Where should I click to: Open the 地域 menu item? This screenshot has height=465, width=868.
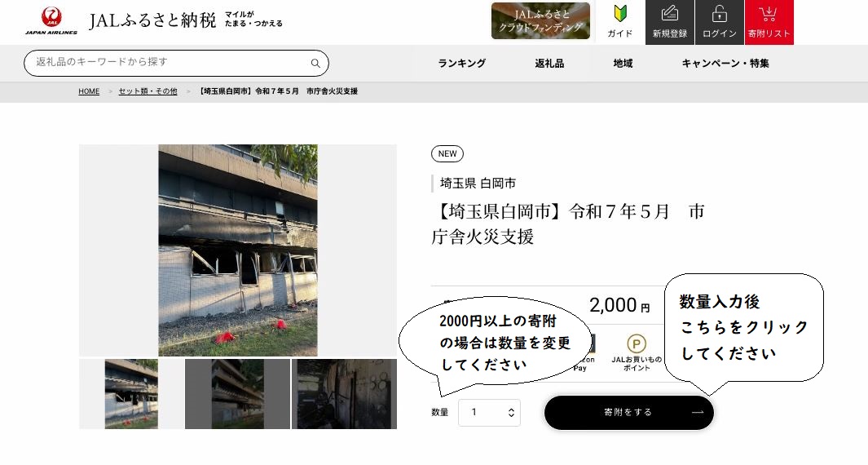623,63
